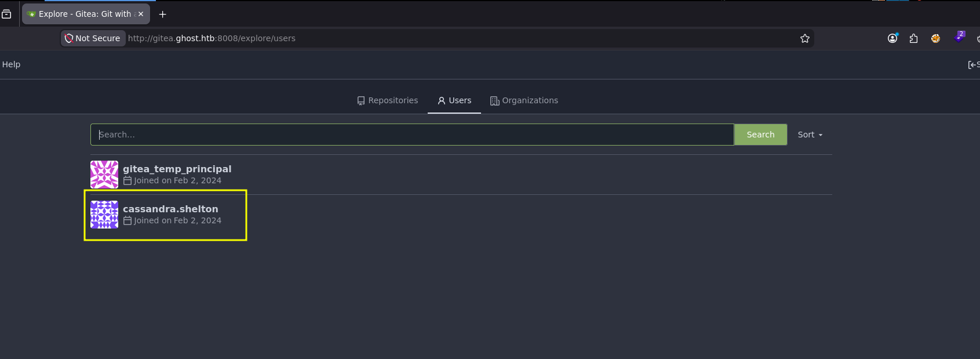
Task: Click the sign-out icon in navbar
Action: click(972, 64)
